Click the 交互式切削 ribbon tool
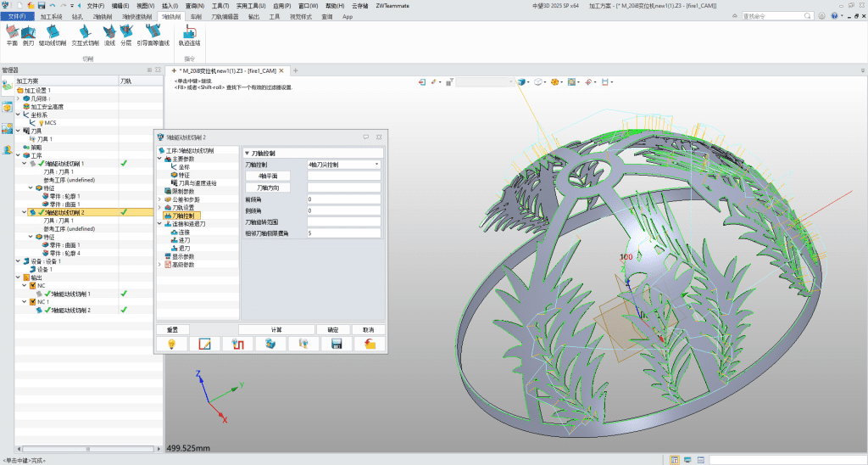Image resolution: width=868 pixels, height=465 pixels. click(84, 35)
